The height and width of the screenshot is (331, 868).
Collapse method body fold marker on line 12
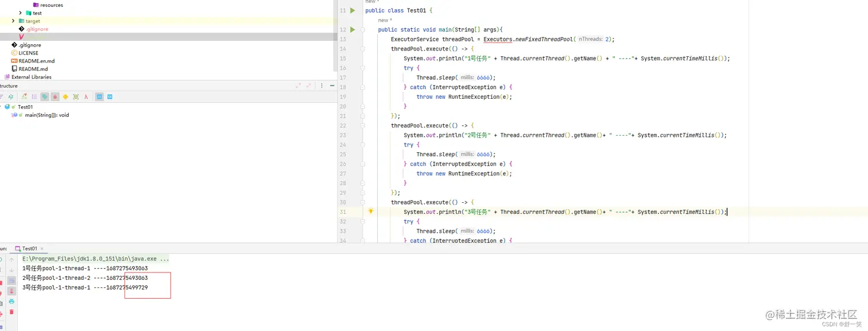click(363, 29)
